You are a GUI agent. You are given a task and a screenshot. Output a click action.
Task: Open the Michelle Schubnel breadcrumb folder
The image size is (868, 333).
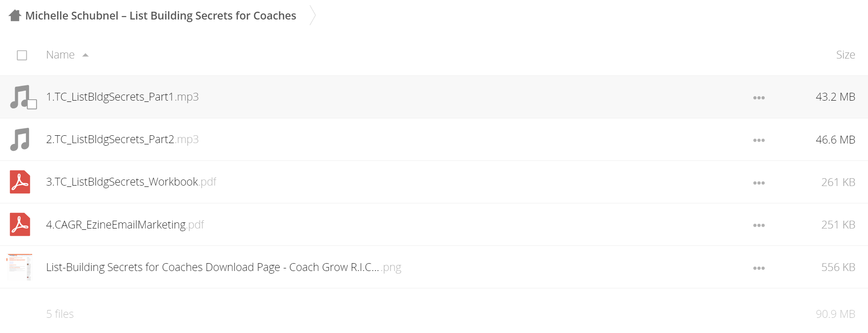coord(161,16)
